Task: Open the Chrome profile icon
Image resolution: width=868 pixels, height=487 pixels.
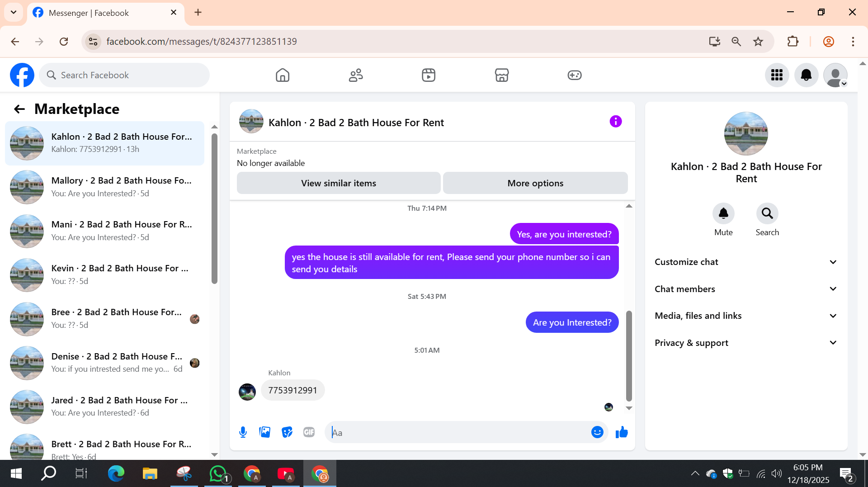Action: pyautogui.click(x=829, y=42)
